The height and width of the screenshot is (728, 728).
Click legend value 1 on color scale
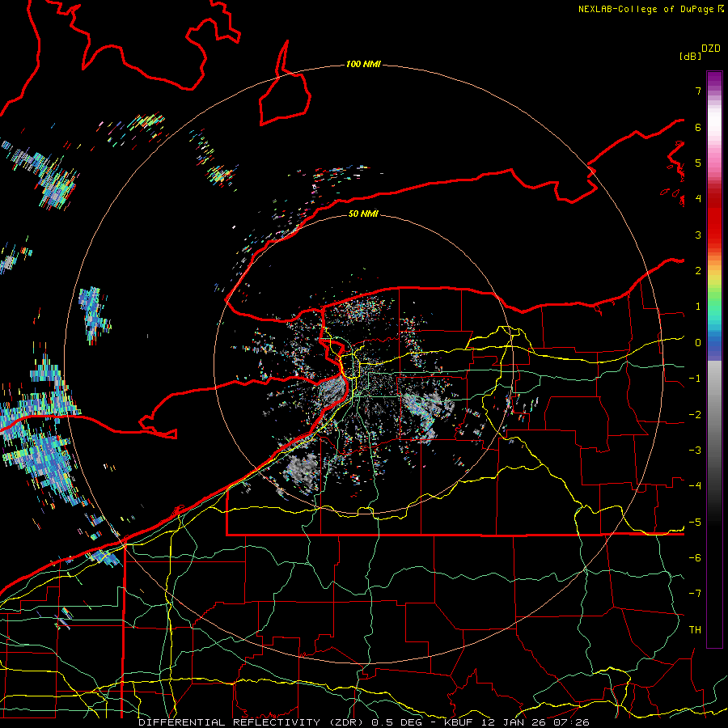point(698,307)
